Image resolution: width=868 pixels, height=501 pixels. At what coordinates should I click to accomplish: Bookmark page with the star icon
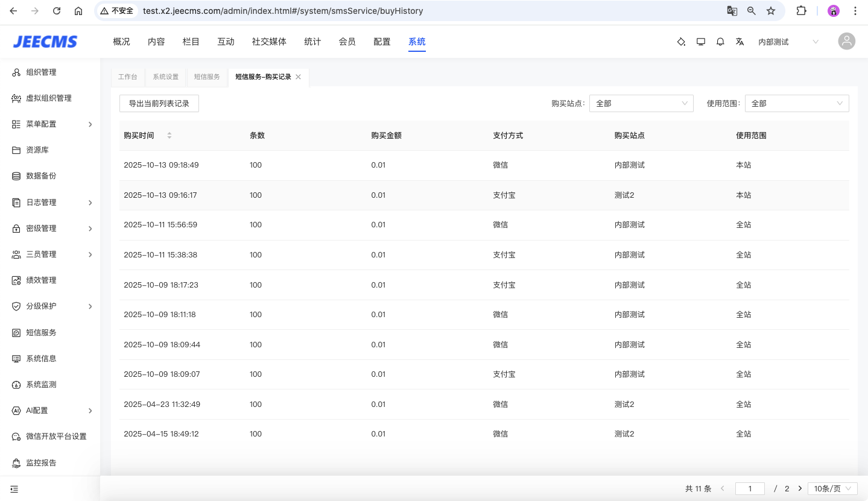pyautogui.click(x=770, y=11)
